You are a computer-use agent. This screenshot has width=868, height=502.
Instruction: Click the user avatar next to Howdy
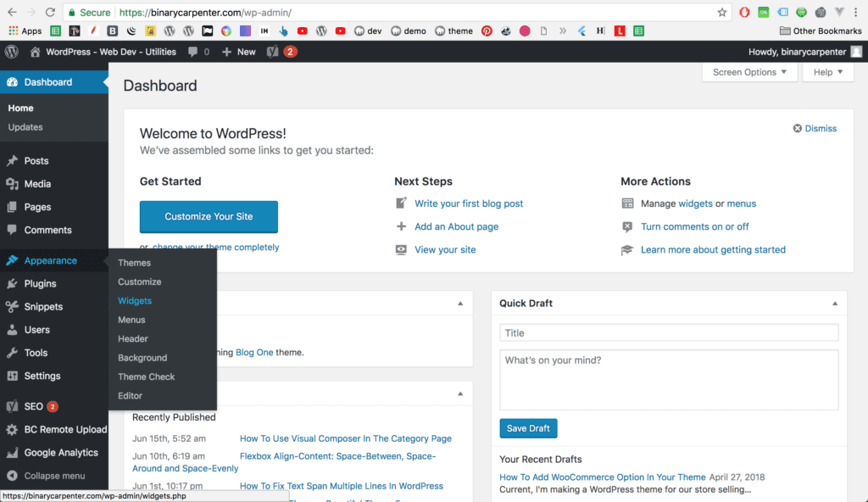(x=856, y=52)
